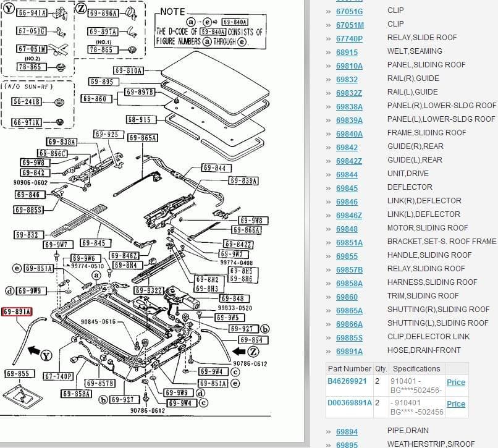Open part link 67740P relay

349,39
